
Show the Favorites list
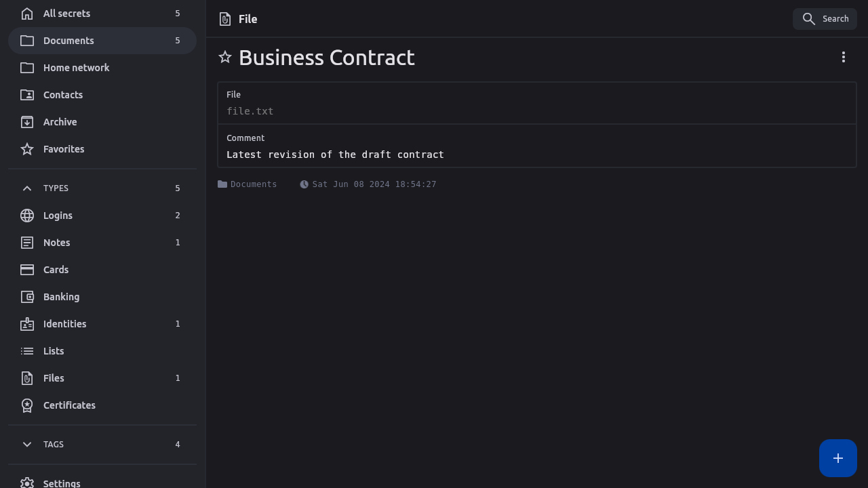pyautogui.click(x=64, y=149)
